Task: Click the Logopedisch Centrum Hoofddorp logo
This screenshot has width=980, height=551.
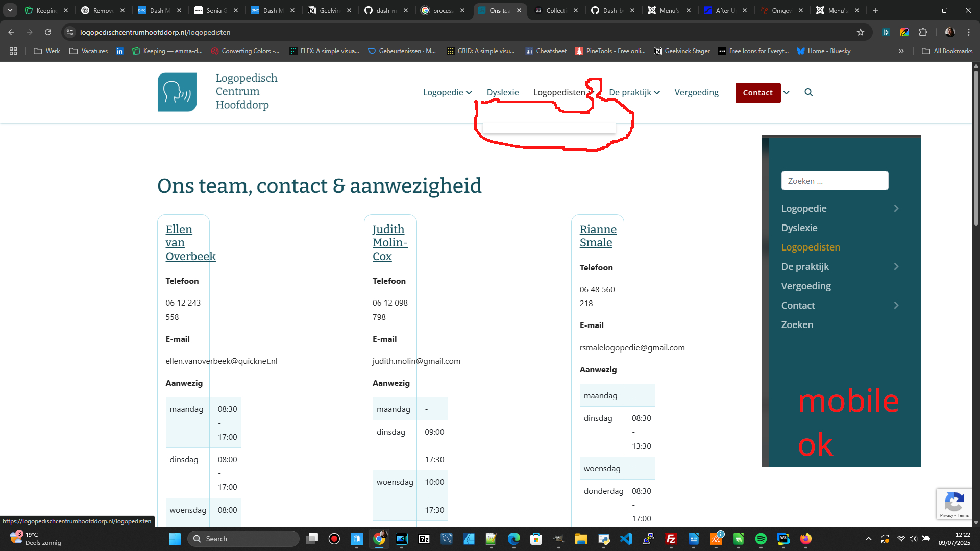Action: (177, 92)
